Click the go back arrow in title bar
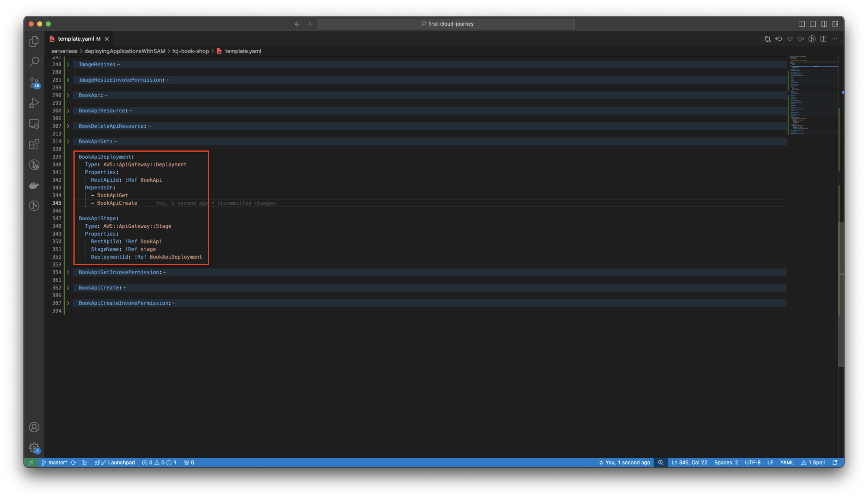868x499 pixels. (x=298, y=24)
